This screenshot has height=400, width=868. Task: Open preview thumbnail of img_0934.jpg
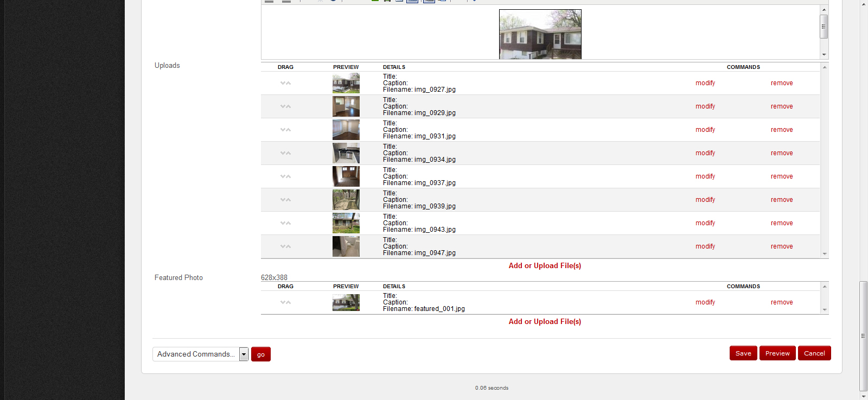(346, 153)
